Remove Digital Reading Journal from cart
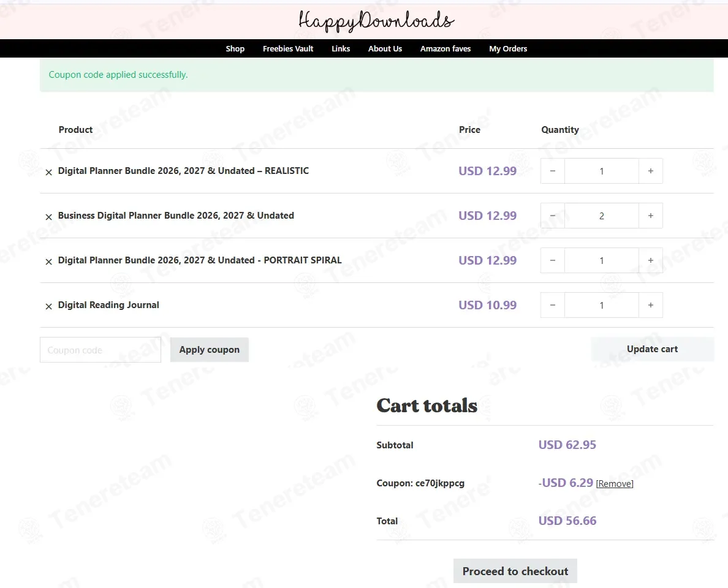This screenshot has width=728, height=588. 49,306
